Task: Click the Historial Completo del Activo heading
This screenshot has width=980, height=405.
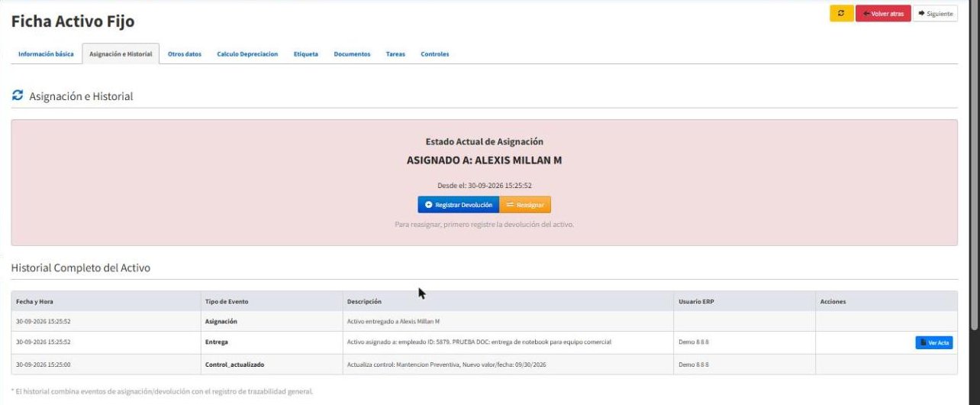Action: pyautogui.click(x=81, y=267)
